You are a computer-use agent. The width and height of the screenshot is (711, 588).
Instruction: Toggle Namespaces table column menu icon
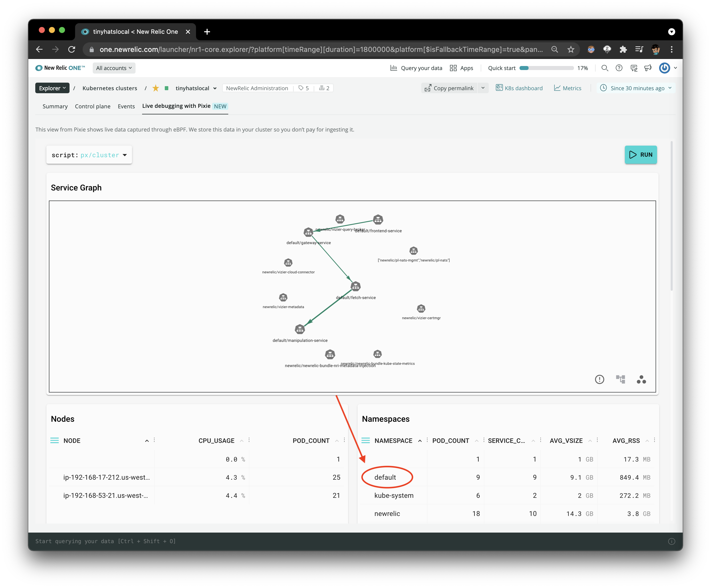coord(365,440)
